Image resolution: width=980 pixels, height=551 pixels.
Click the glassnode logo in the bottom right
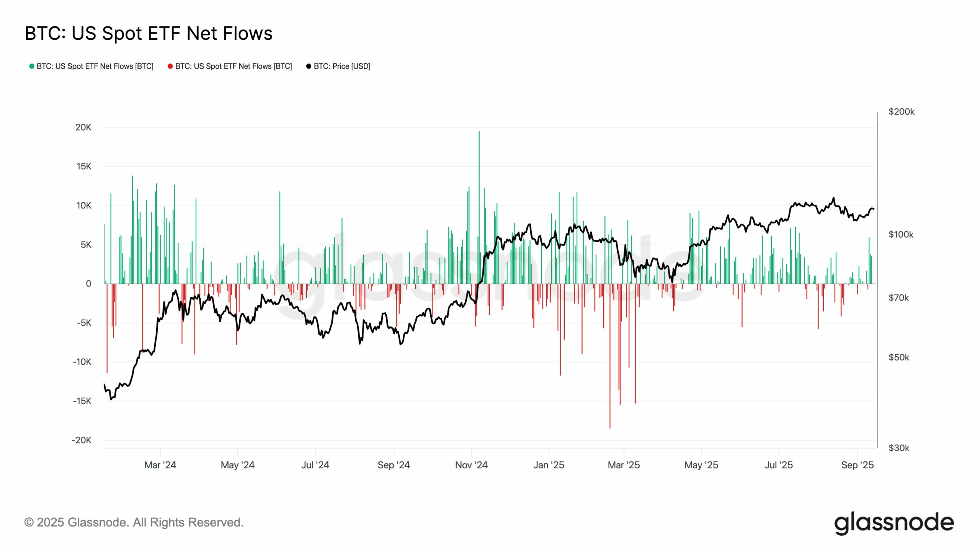pyautogui.click(x=894, y=523)
